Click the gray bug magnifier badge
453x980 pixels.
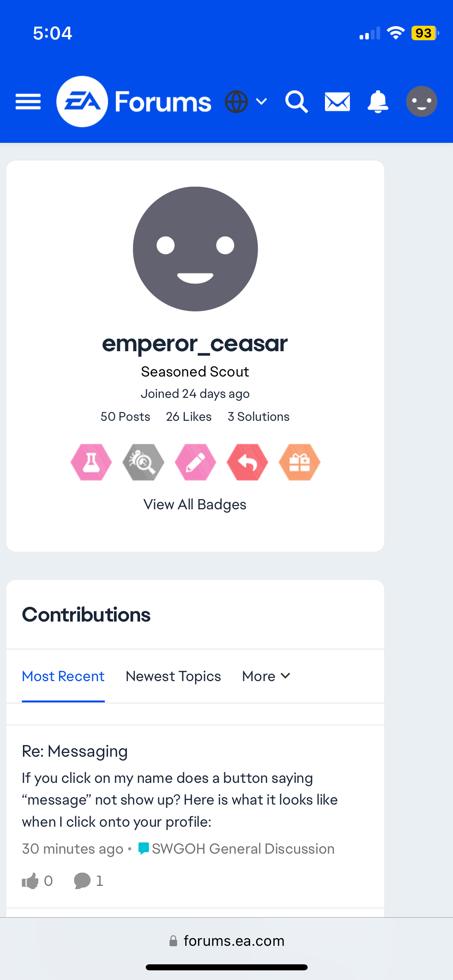[143, 462]
